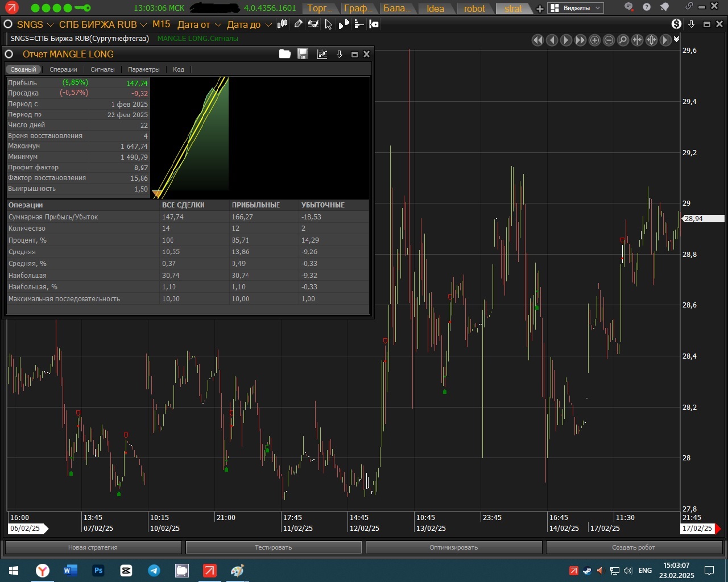The height and width of the screenshot is (582, 728).
Task: Jump to latest bar on chart
Action: click(x=665, y=40)
